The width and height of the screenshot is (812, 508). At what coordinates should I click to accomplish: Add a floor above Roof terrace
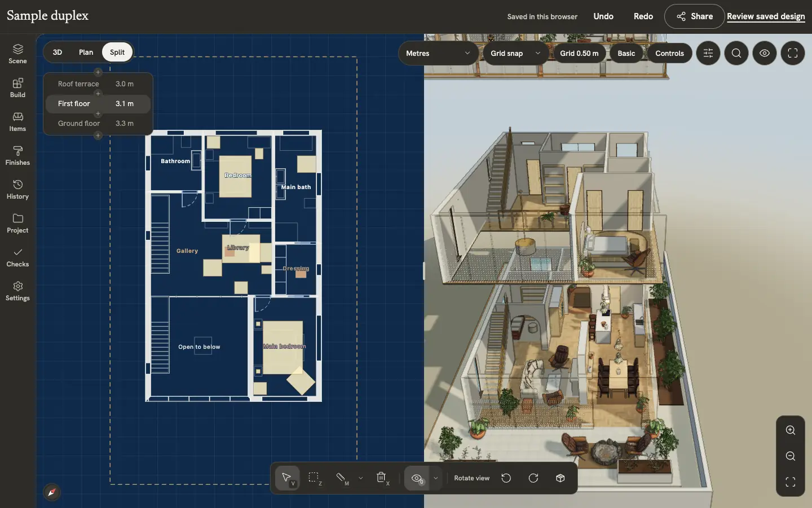(x=98, y=72)
